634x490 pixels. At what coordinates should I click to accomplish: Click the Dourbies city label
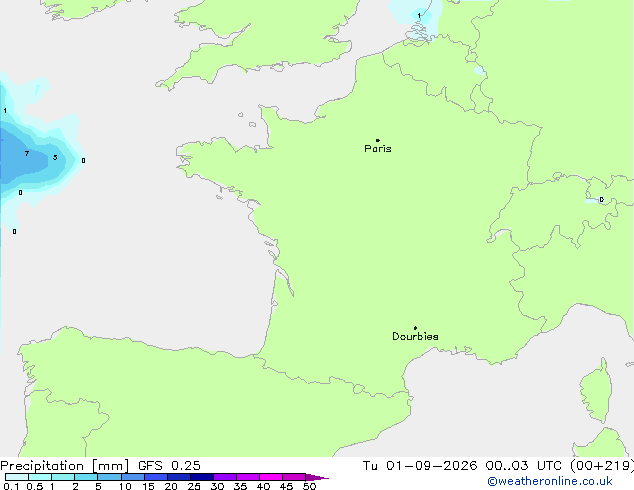click(x=415, y=336)
